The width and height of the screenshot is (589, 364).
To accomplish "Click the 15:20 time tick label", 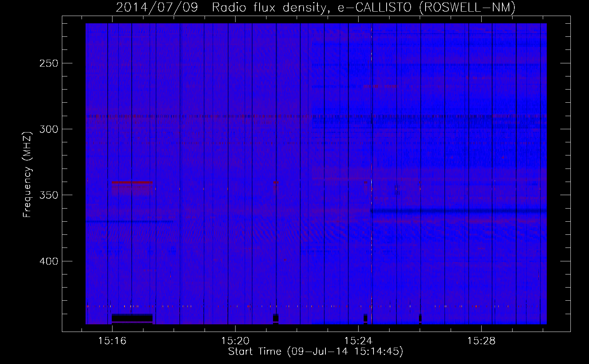I will point(235,341).
